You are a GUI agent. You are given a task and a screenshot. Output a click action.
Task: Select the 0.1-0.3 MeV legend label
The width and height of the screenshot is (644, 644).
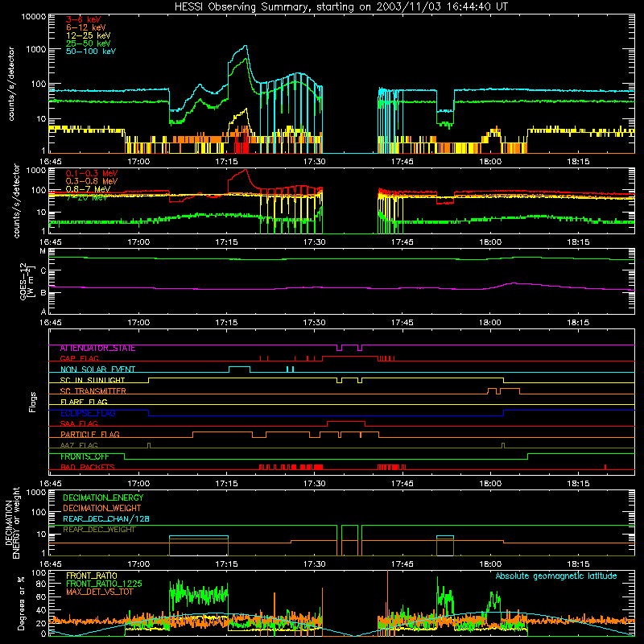(x=92, y=173)
